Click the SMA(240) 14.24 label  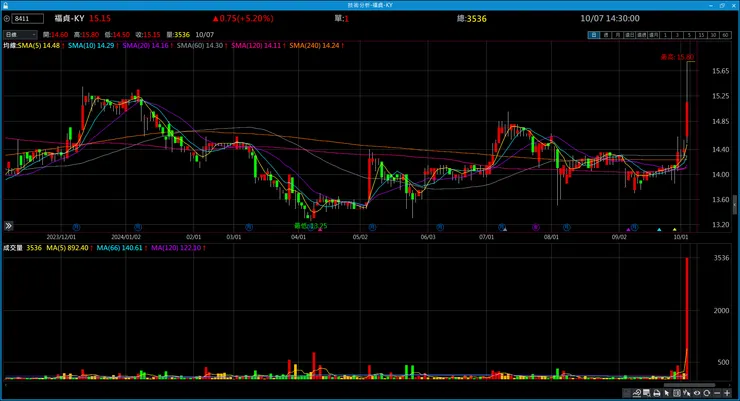[x=314, y=46]
